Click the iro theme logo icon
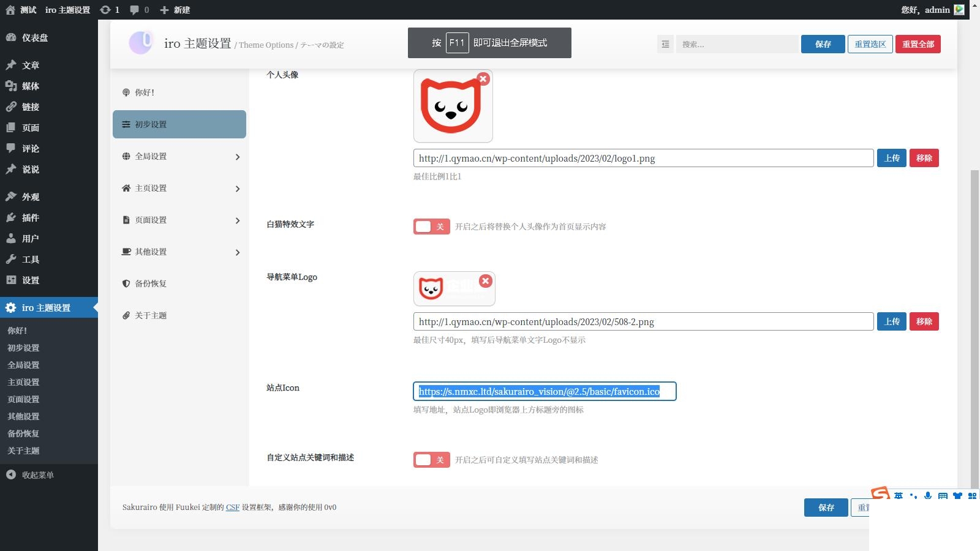This screenshot has width=980, height=551. (140, 43)
